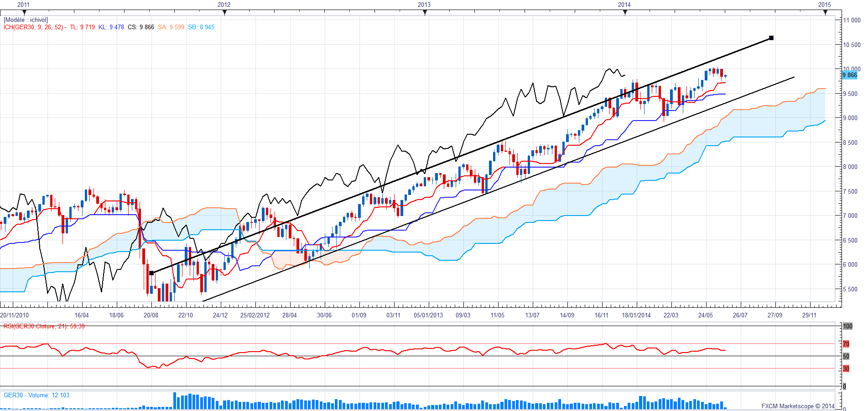Image resolution: width=868 pixels, height=411 pixels.
Task: Click the orange SA: 9 599 legend value
Action: pos(171,27)
